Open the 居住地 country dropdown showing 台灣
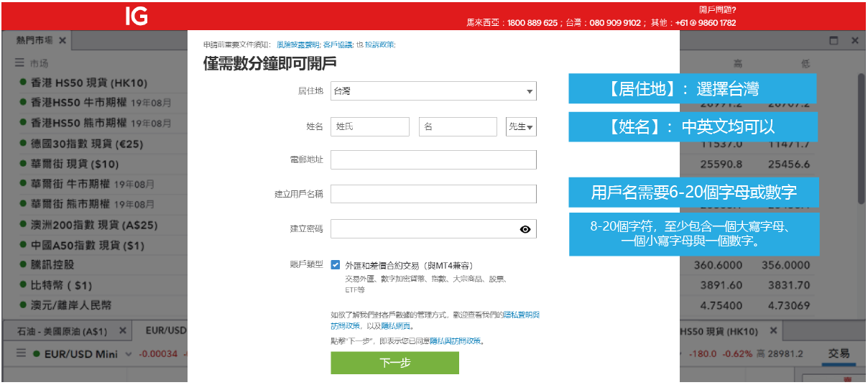 point(433,91)
